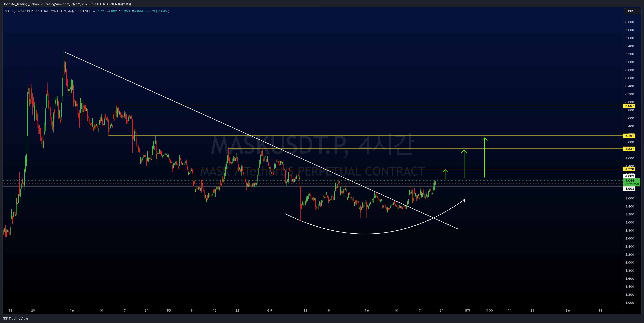Click the 4.837 yellow price label
The width and height of the screenshot is (644, 323).
tap(629, 149)
